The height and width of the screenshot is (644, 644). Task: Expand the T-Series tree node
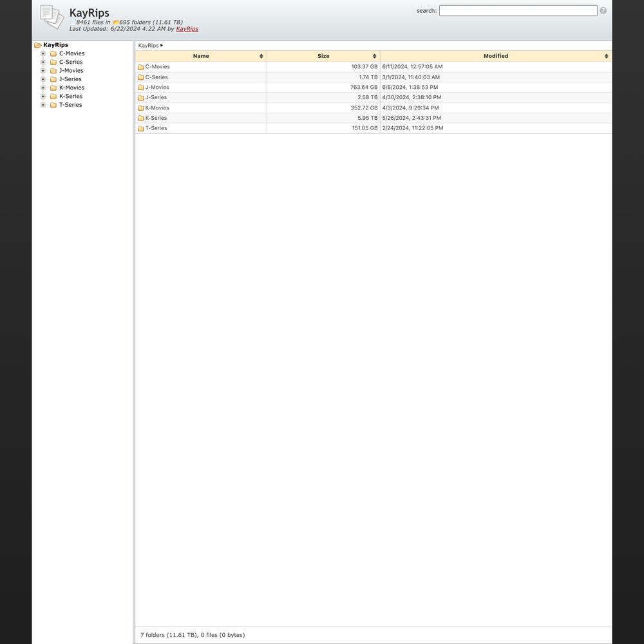click(x=43, y=105)
